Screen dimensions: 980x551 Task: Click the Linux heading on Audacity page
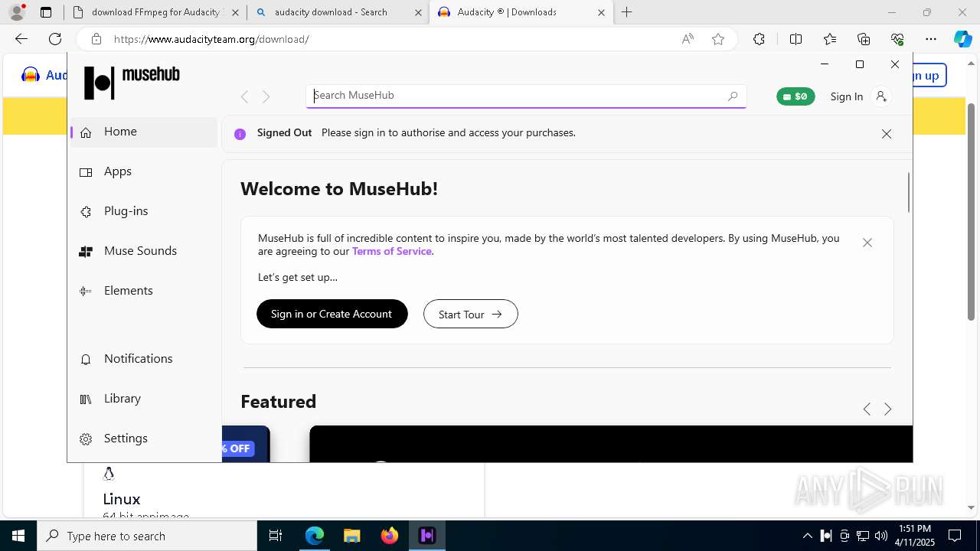pyautogui.click(x=122, y=499)
